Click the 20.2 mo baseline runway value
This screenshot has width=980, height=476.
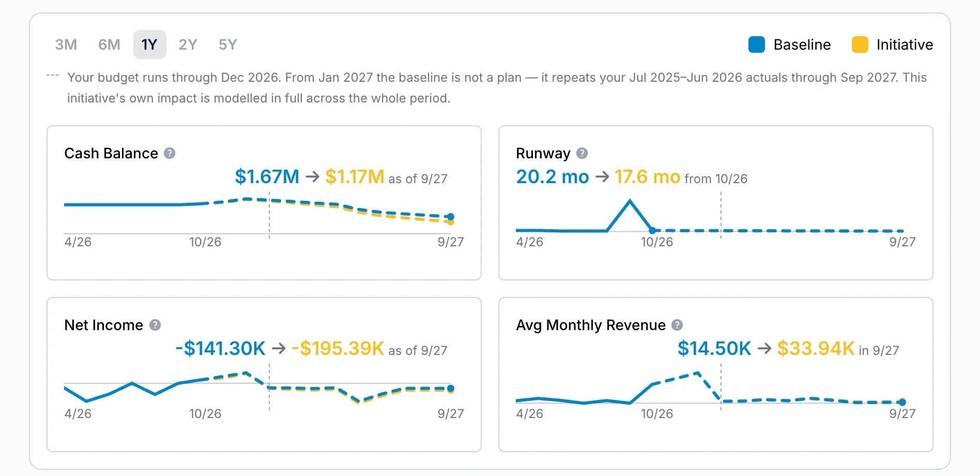(x=553, y=177)
